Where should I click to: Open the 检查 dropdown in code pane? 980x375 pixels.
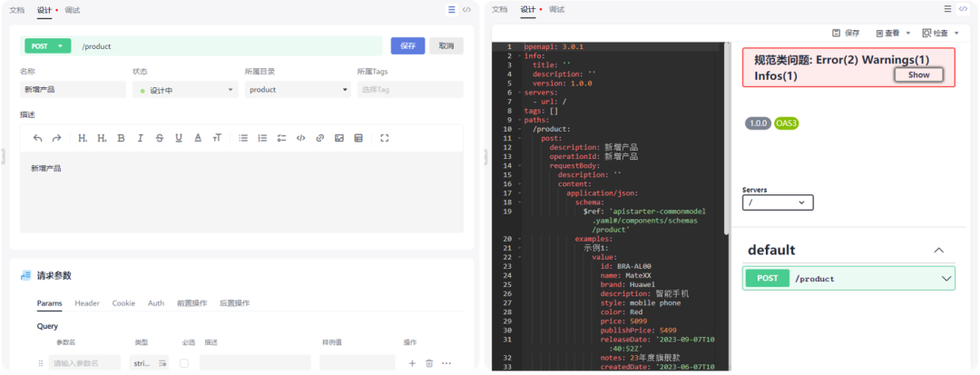941,33
